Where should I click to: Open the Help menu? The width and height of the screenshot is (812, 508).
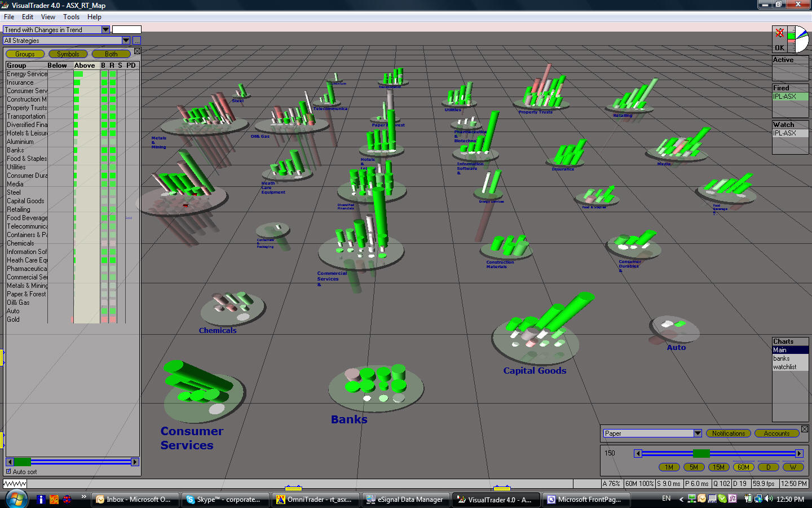pos(94,17)
